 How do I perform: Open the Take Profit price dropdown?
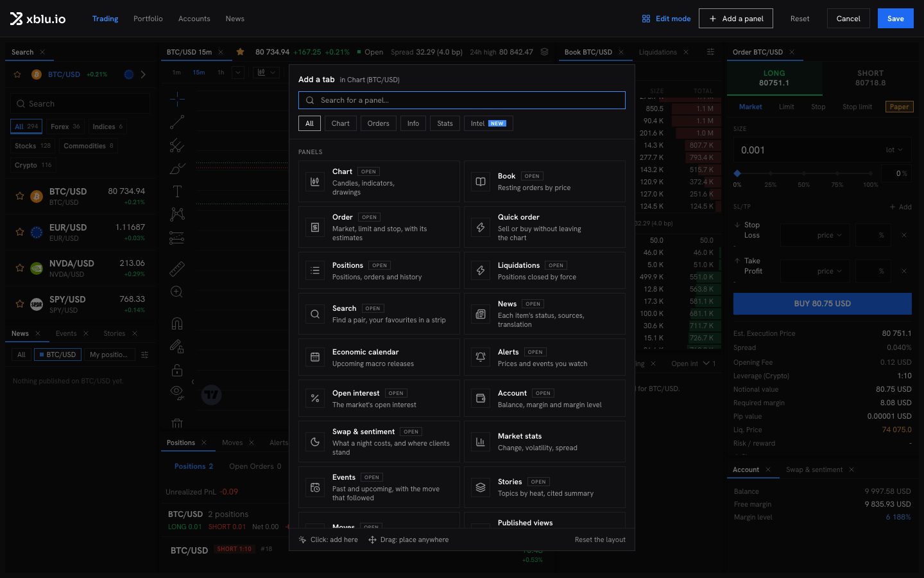click(830, 271)
